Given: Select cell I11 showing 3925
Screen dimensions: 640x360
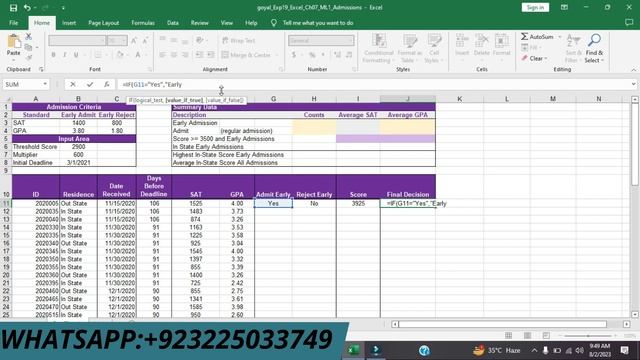Looking at the screenshot, I should point(358,203).
